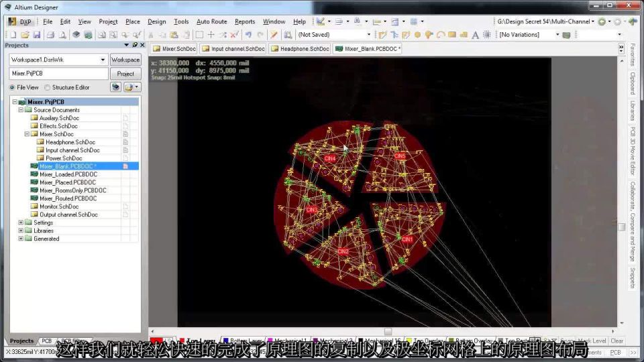The image size is (644, 362).
Task: Open the DXP system menu
Action: click(20, 21)
